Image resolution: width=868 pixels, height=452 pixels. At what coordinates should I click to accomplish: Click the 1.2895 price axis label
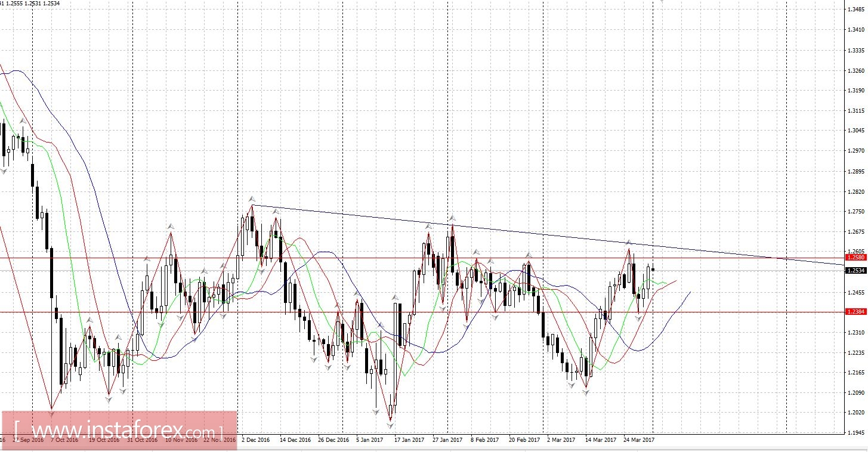tap(857, 171)
